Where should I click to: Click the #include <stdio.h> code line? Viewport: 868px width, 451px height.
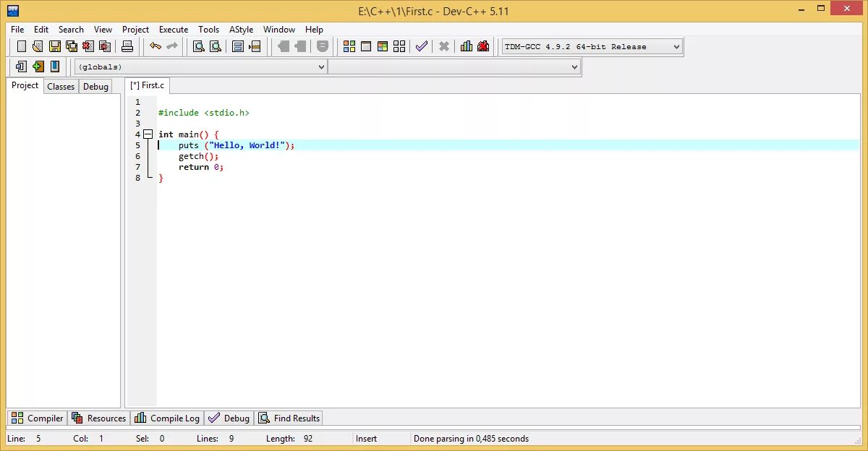click(x=204, y=113)
